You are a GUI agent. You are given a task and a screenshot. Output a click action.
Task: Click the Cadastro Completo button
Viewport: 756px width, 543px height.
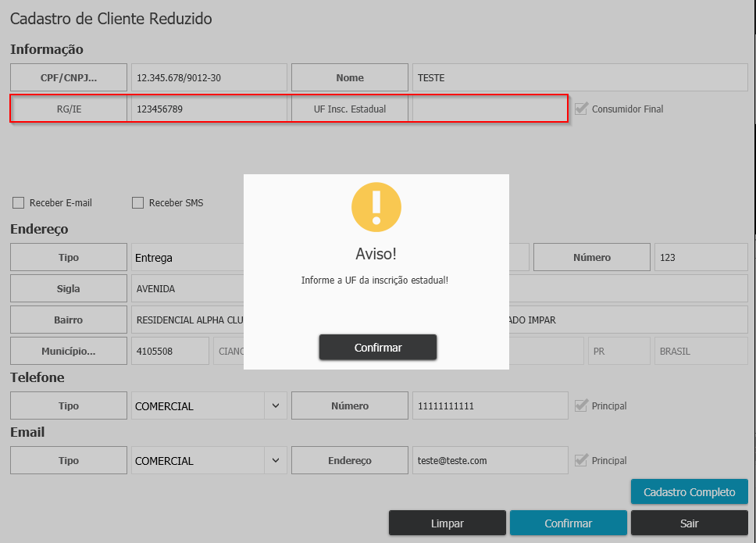[689, 492]
